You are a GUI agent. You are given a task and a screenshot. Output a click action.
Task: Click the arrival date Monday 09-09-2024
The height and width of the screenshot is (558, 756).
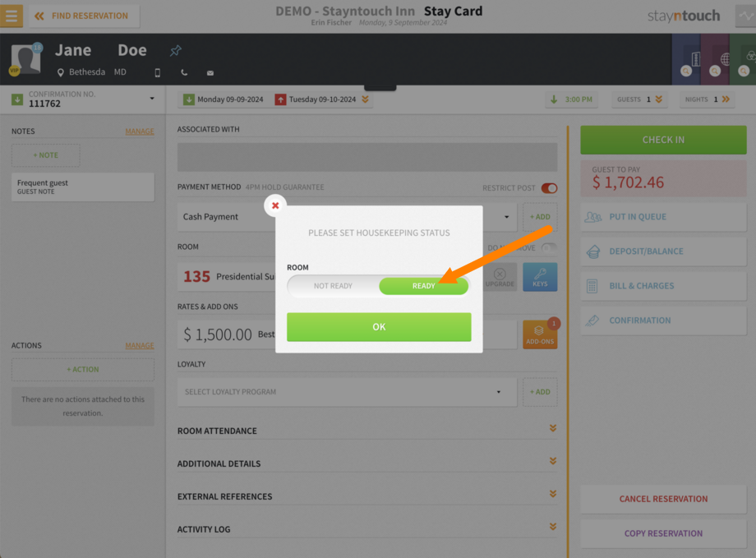(x=224, y=99)
